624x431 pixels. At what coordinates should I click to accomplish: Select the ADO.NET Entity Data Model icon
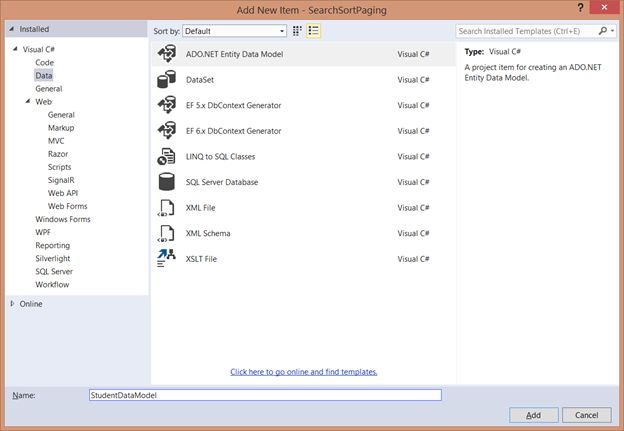pos(167,54)
